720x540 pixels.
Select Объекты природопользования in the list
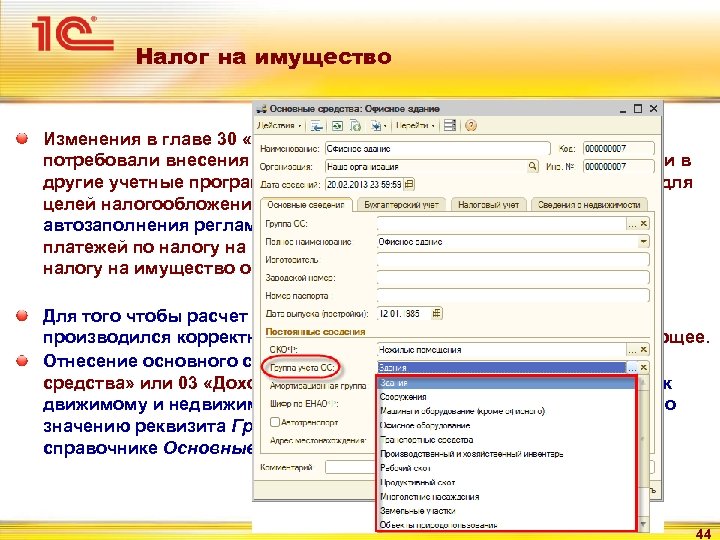[507, 524]
